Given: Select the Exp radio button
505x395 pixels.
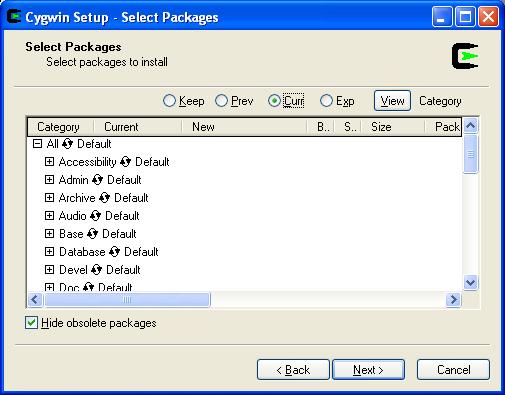Looking at the screenshot, I should point(326,101).
